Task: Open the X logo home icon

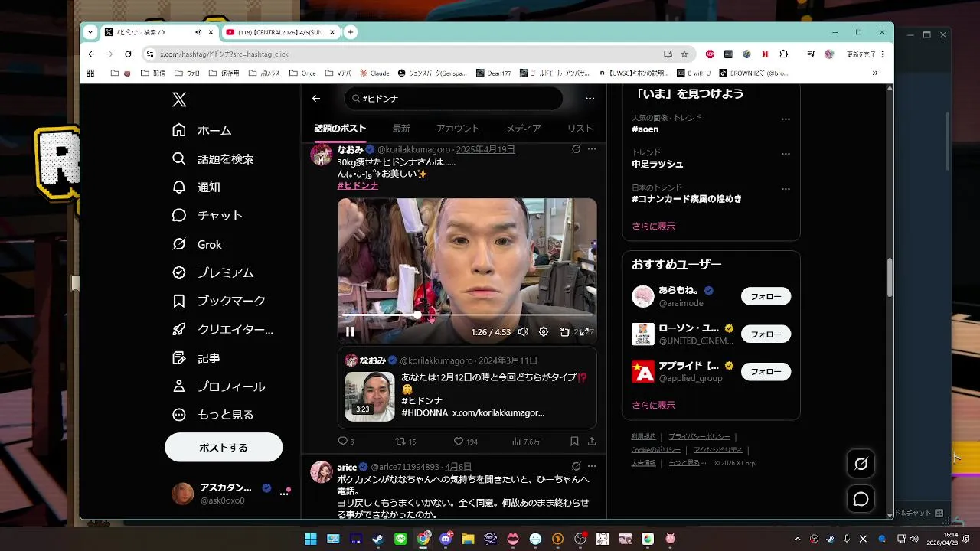Action: pyautogui.click(x=179, y=99)
